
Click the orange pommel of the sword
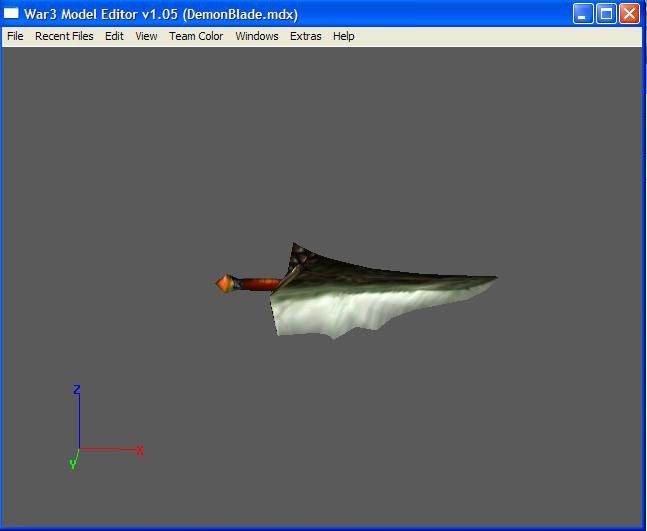tap(225, 283)
